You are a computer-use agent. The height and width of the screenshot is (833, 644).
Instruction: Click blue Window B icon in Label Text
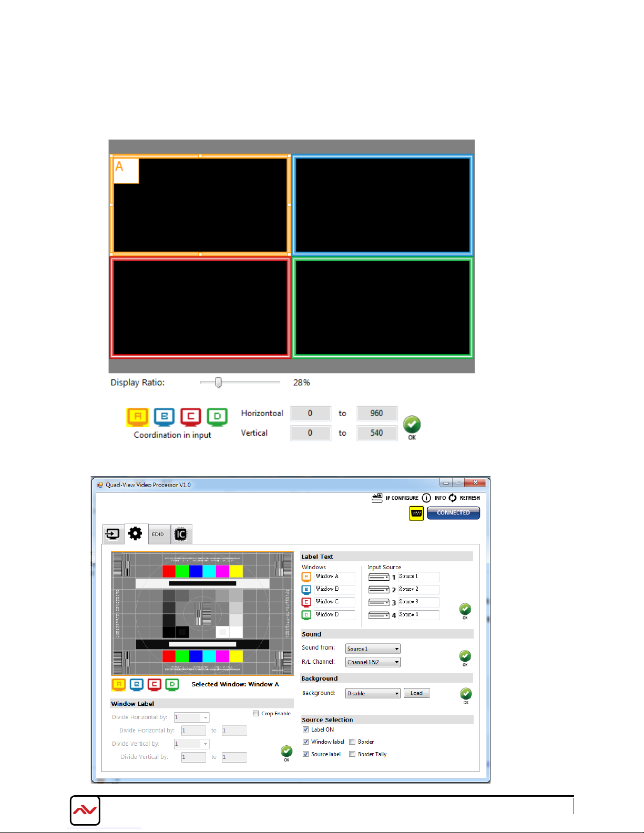pyautogui.click(x=306, y=590)
